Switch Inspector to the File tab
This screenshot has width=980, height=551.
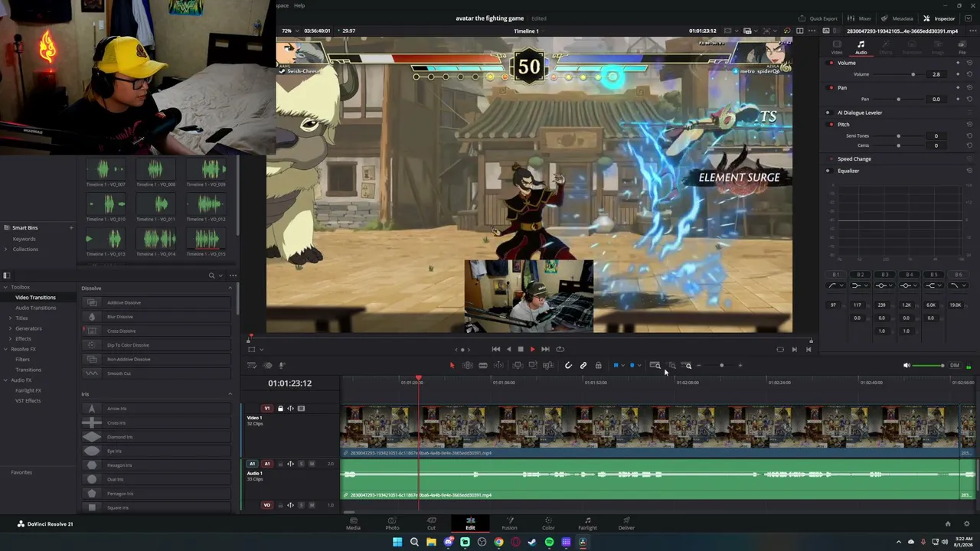point(962,47)
